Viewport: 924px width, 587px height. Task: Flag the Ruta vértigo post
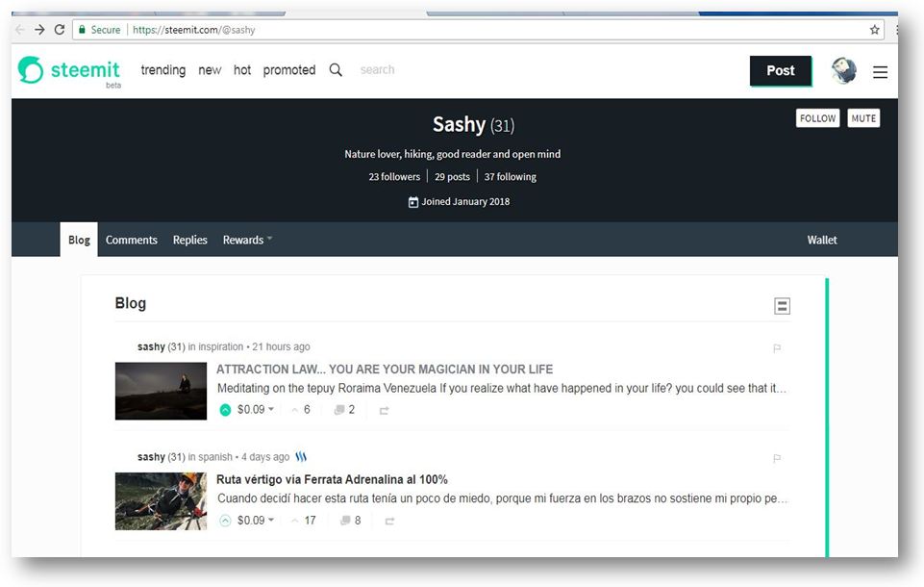[x=777, y=458]
